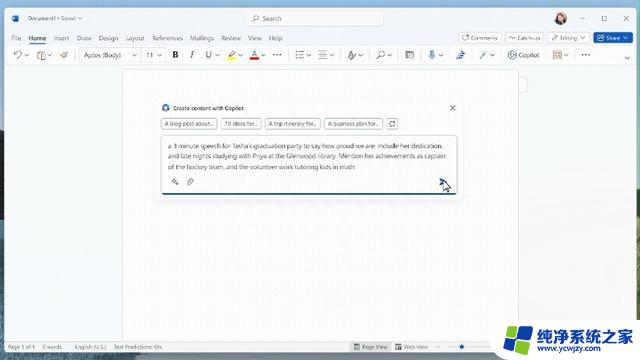The width and height of the screenshot is (640, 360).
Task: Click the Copilot prompt sparkle icon
Action: tap(175, 182)
